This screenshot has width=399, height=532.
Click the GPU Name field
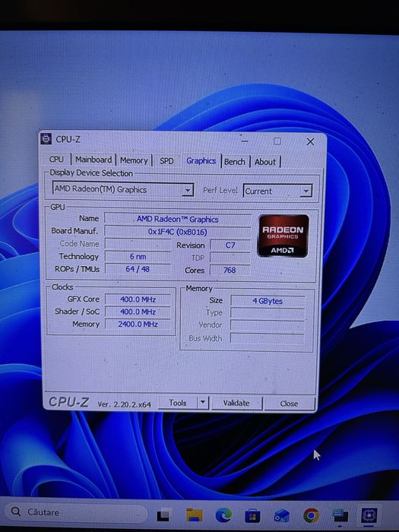177,219
